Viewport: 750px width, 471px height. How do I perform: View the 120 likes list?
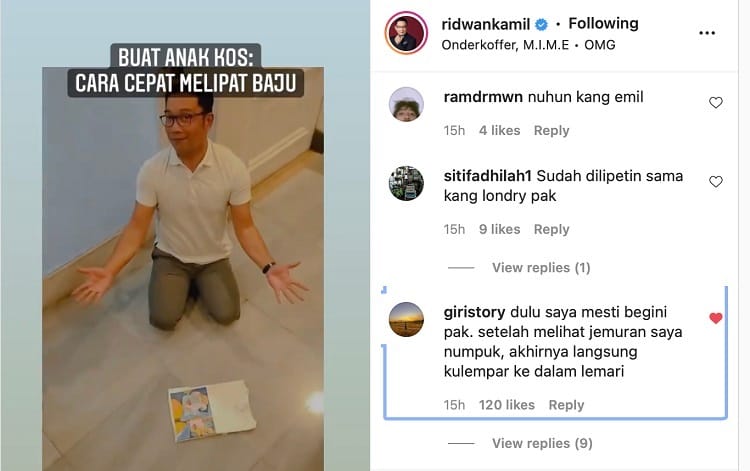(x=507, y=405)
